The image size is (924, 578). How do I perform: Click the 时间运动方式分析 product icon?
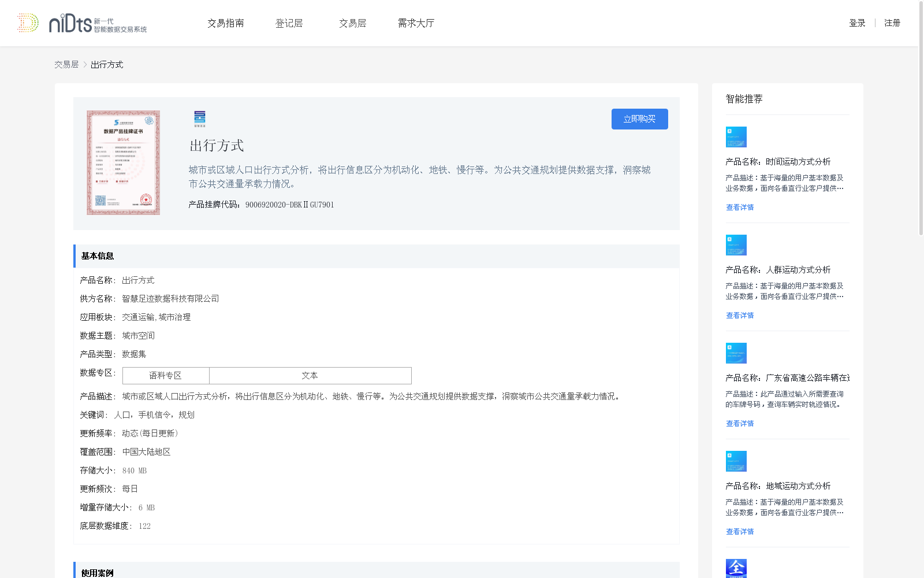point(736,137)
